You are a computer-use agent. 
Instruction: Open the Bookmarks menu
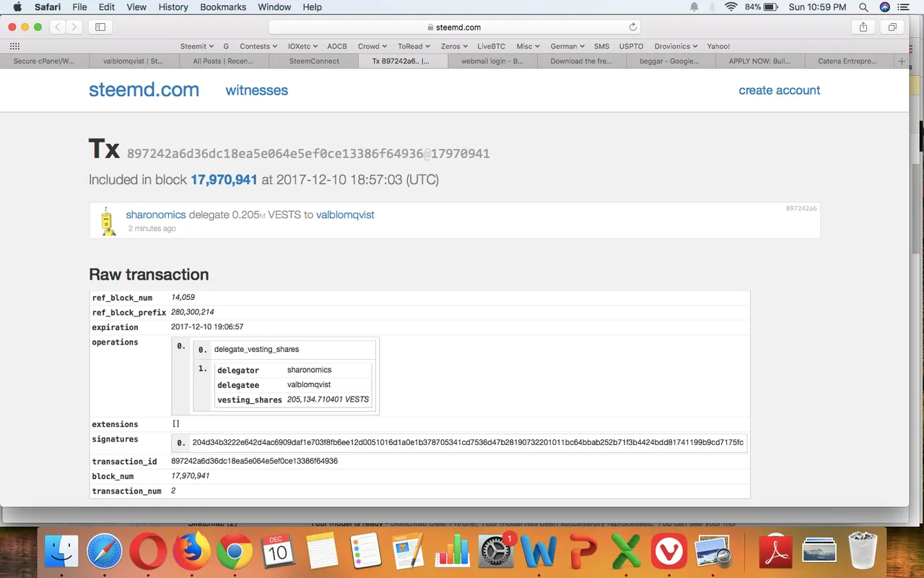[x=223, y=7]
